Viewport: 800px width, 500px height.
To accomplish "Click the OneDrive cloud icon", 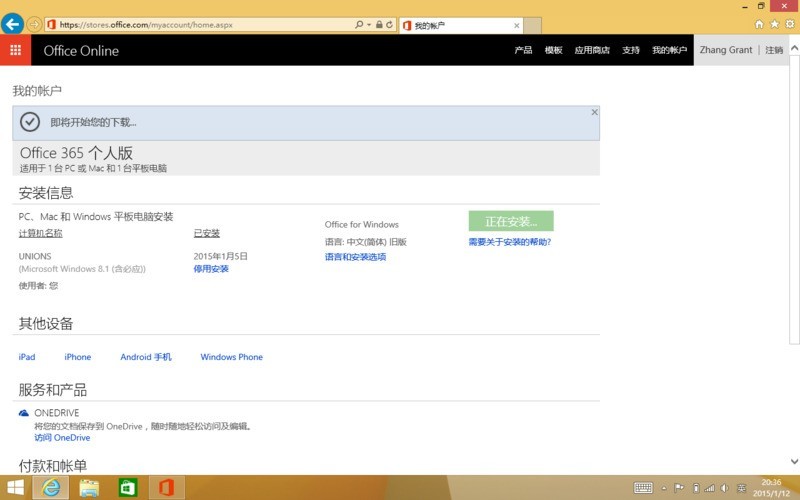I will pyautogui.click(x=23, y=413).
